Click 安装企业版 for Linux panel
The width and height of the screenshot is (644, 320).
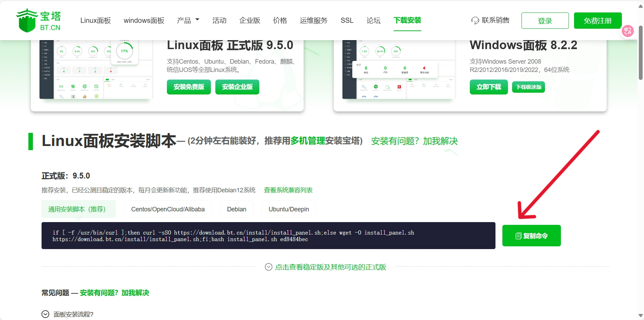pyautogui.click(x=237, y=87)
